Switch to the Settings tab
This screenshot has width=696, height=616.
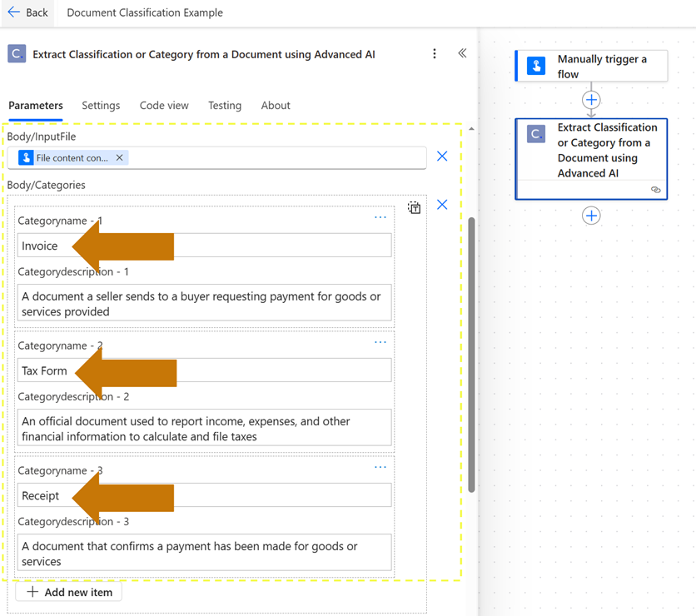tap(101, 106)
